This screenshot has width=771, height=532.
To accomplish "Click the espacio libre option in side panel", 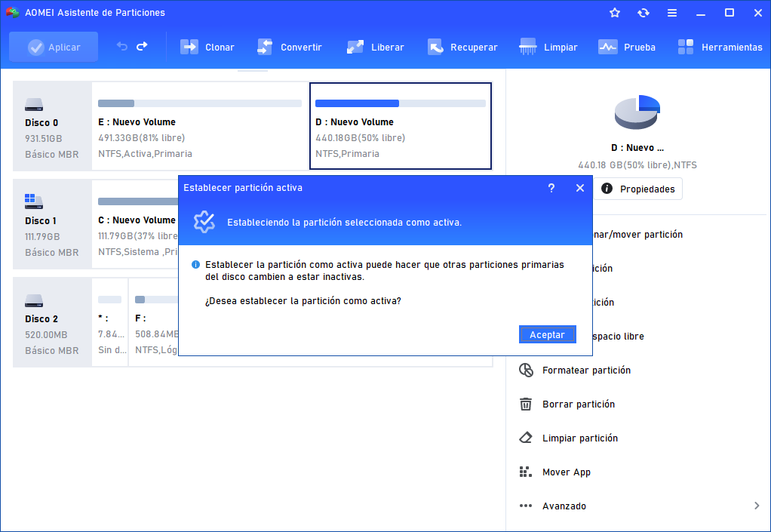I will [618, 337].
